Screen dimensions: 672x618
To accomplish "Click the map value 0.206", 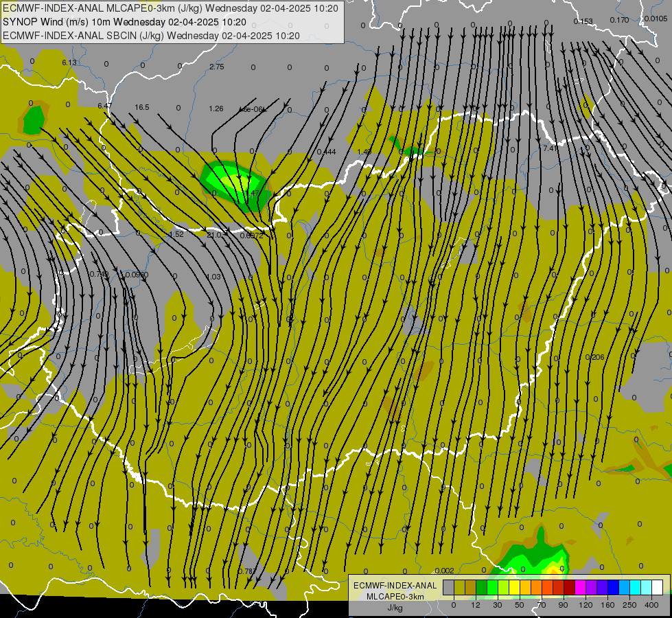I will (x=594, y=357).
